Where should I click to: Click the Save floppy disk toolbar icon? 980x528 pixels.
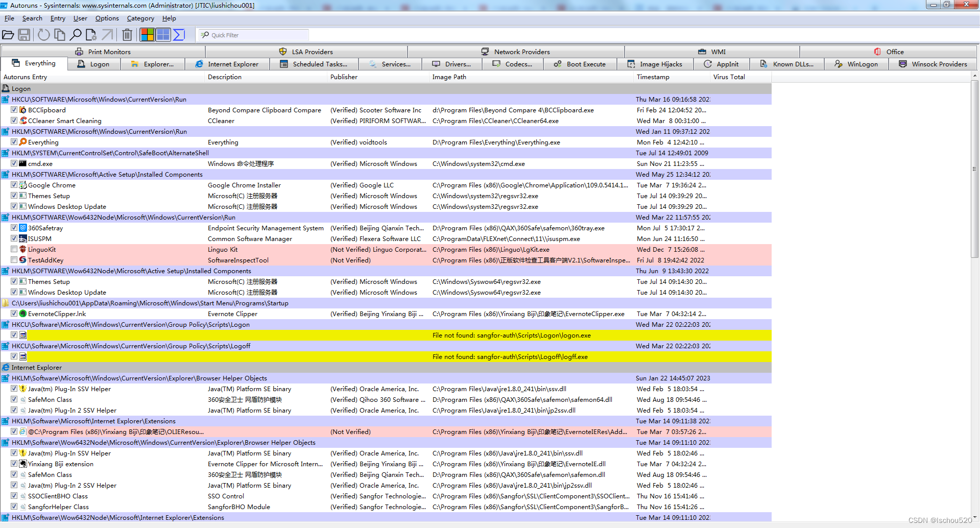(x=24, y=35)
